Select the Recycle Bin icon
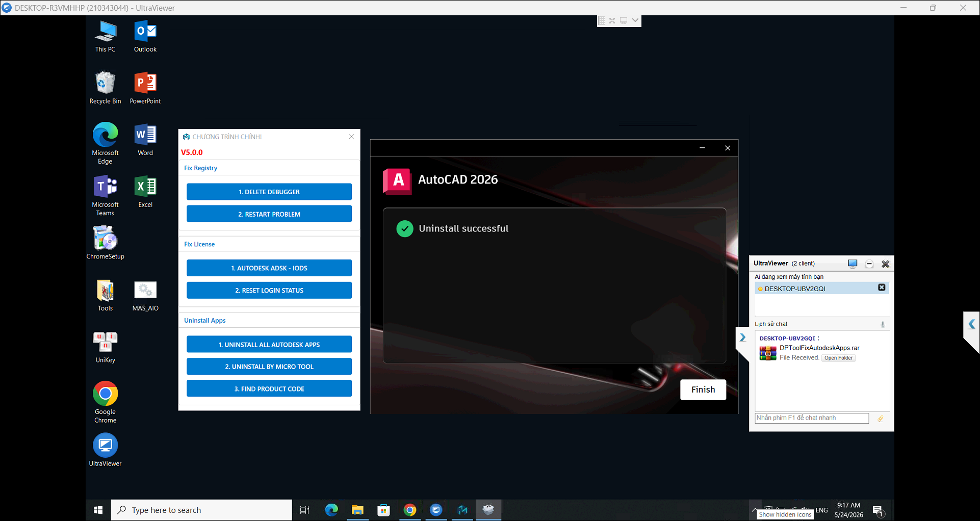 click(x=106, y=88)
